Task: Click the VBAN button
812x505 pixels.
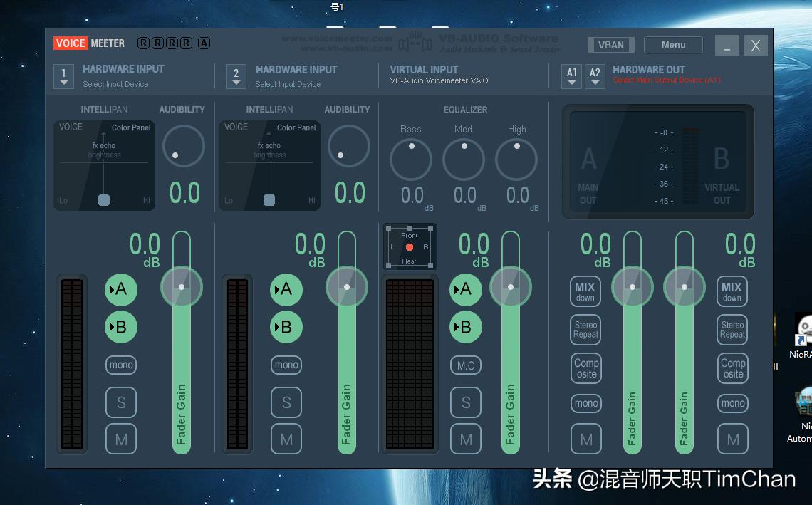Action: pos(610,44)
